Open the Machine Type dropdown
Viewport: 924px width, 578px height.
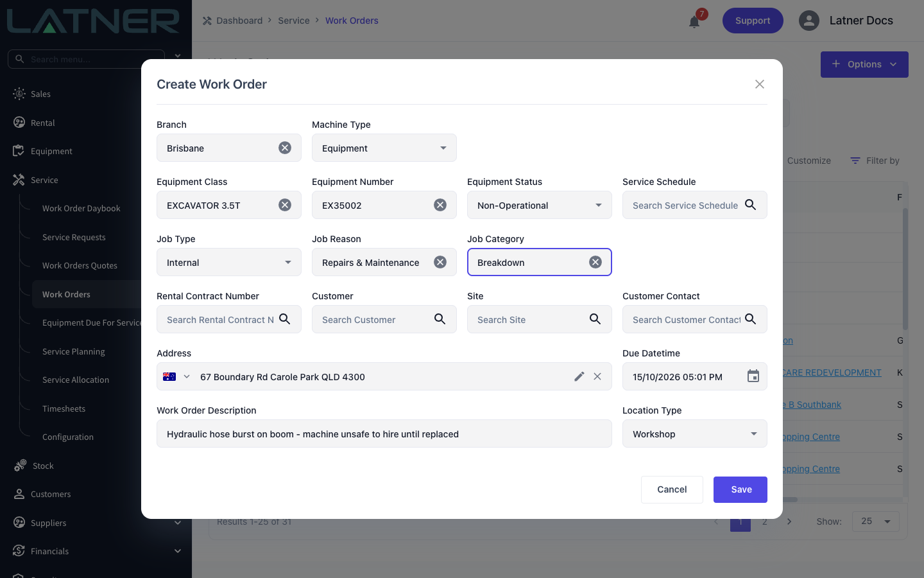[x=384, y=148]
